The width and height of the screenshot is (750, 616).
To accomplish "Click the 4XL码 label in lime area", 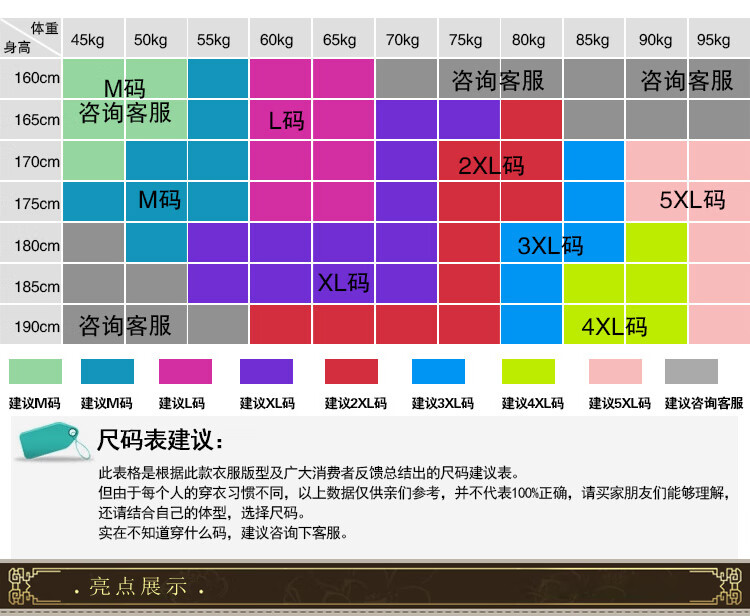I will point(614,326).
